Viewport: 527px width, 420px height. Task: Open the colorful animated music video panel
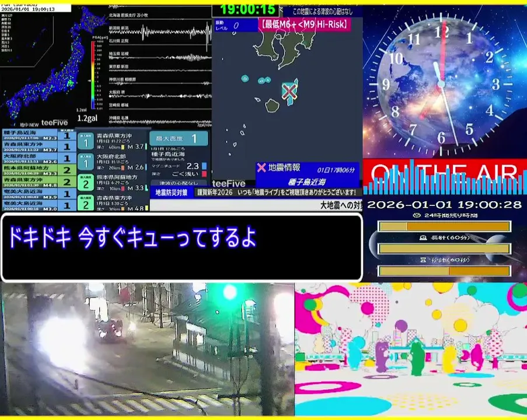(411, 349)
